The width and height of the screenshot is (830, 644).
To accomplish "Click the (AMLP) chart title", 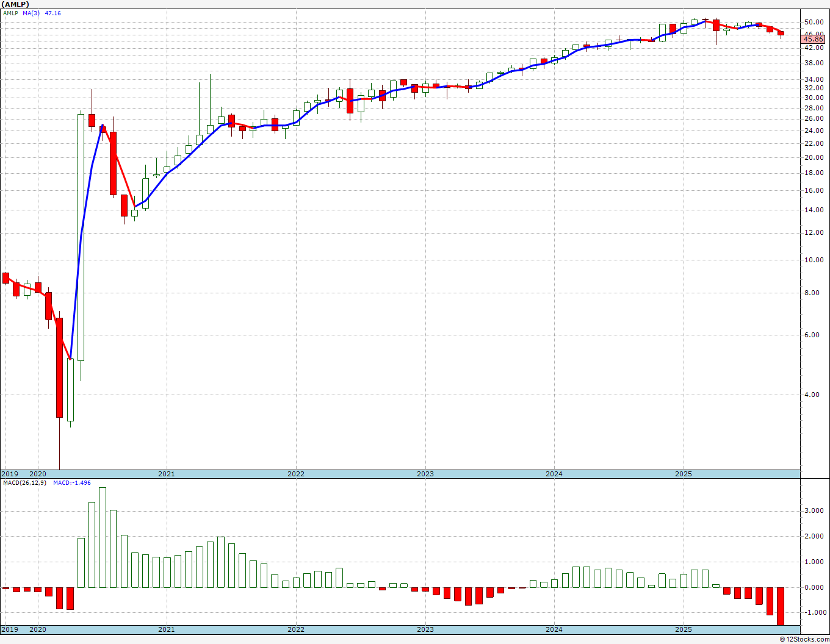I will click(15, 4).
